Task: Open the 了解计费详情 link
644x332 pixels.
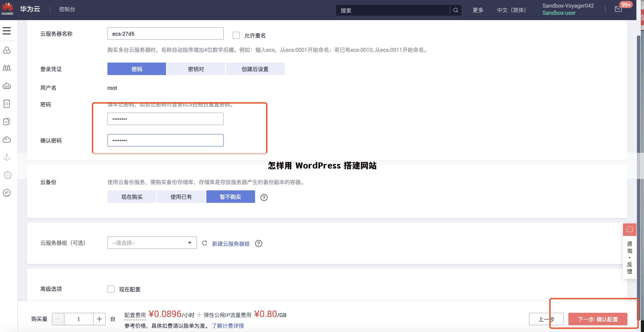Action: [x=228, y=326]
